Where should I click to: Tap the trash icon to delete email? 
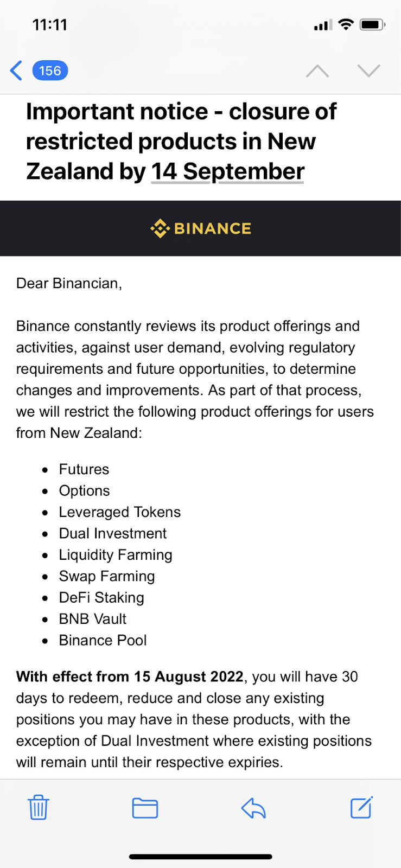point(39,808)
